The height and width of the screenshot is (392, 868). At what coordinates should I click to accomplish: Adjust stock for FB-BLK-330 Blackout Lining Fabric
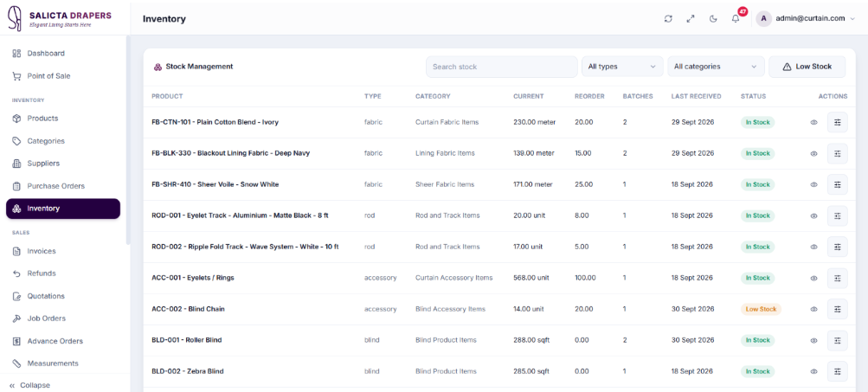pos(838,153)
